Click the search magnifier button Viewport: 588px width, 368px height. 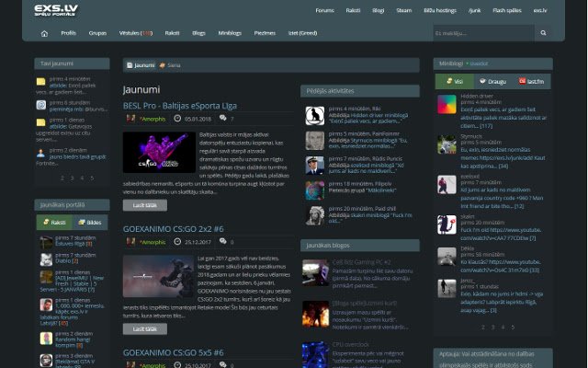pyautogui.click(x=543, y=33)
